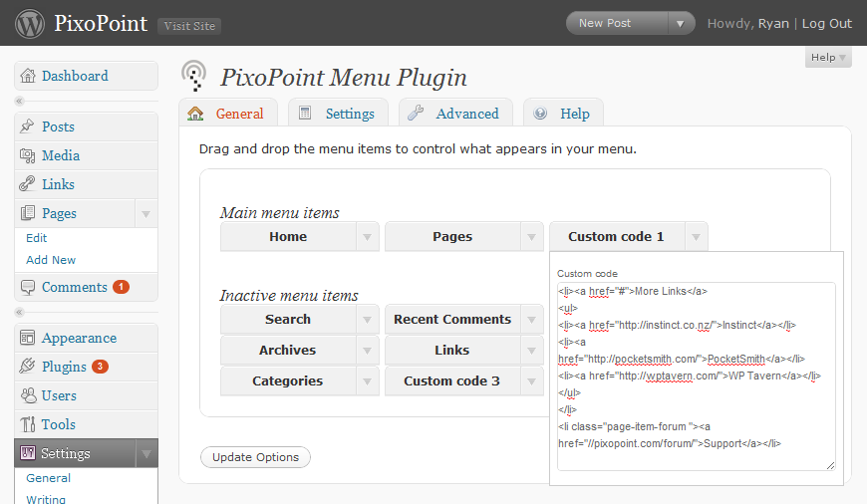The width and height of the screenshot is (867, 504).
Task: Click the grid icon on Settings tab
Action: (x=305, y=113)
